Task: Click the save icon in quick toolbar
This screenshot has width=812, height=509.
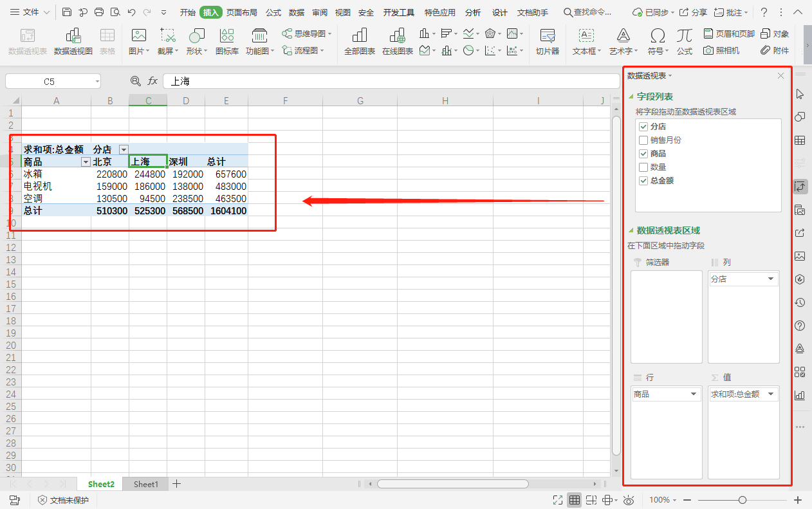Action: click(67, 12)
